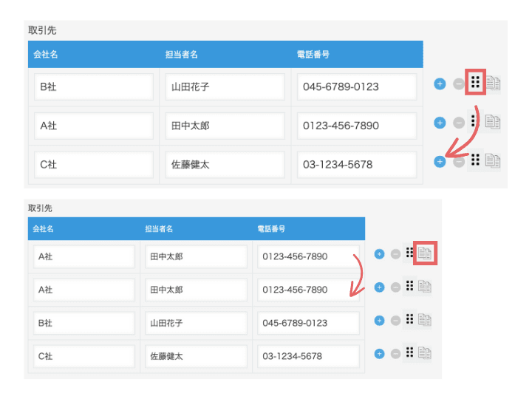The height and width of the screenshot is (399, 532).
Task: Copy the B社 row in lower table
Action: (425, 320)
